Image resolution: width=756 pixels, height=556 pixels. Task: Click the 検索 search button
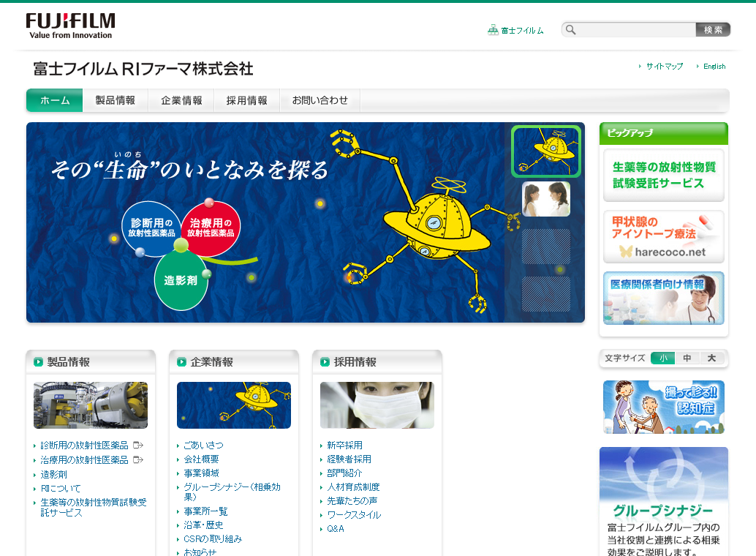tap(713, 30)
